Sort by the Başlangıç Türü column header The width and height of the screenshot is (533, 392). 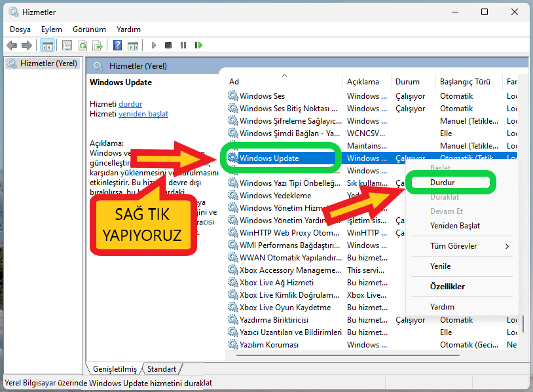point(469,82)
